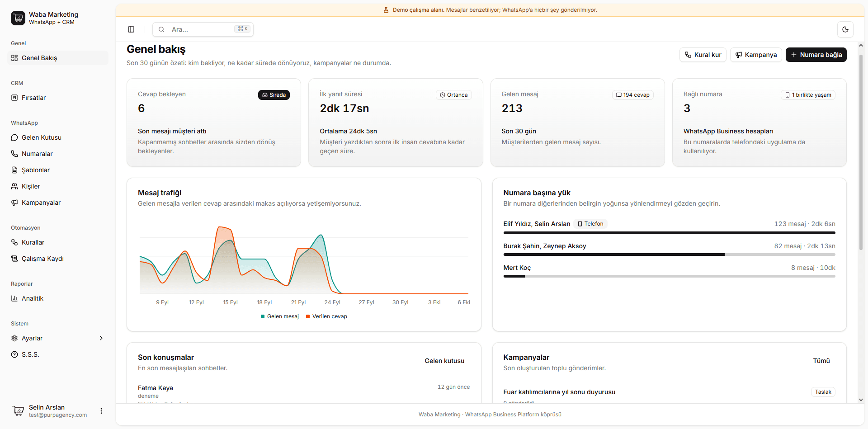Image resolution: width=868 pixels, height=429 pixels.
Task: Click the 194 cevap badge
Action: [633, 95]
